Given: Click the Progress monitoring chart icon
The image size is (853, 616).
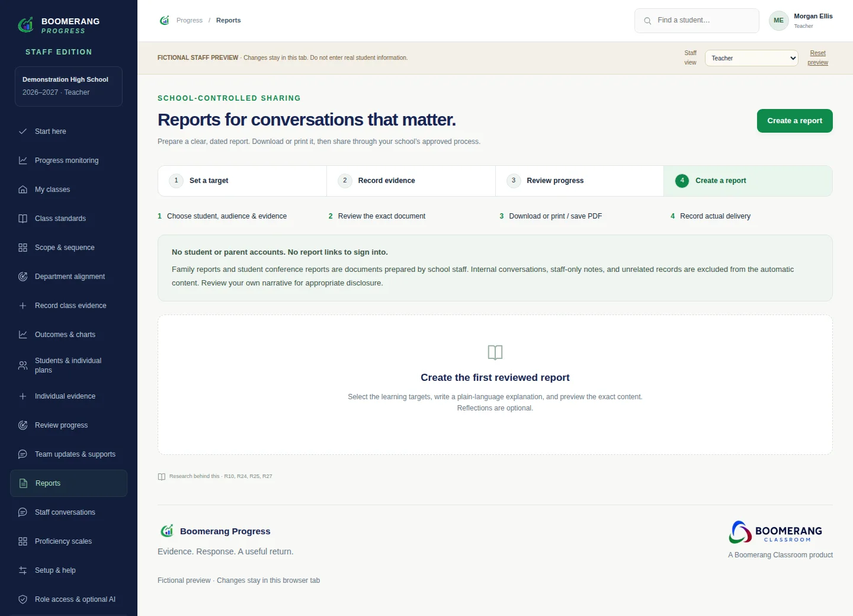Looking at the screenshot, I should pos(23,161).
